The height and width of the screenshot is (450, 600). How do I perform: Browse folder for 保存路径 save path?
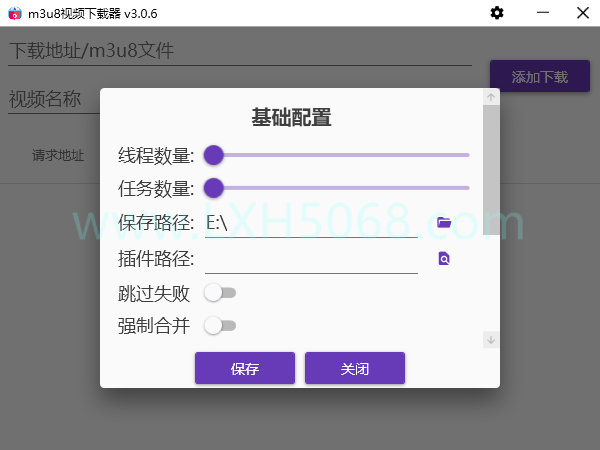(x=444, y=222)
